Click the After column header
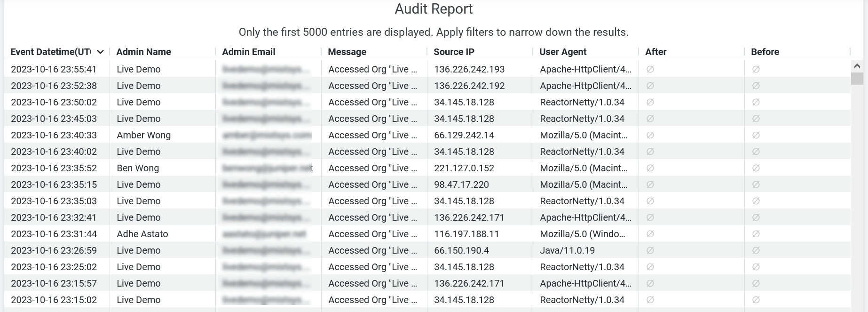868x312 pixels. click(656, 52)
